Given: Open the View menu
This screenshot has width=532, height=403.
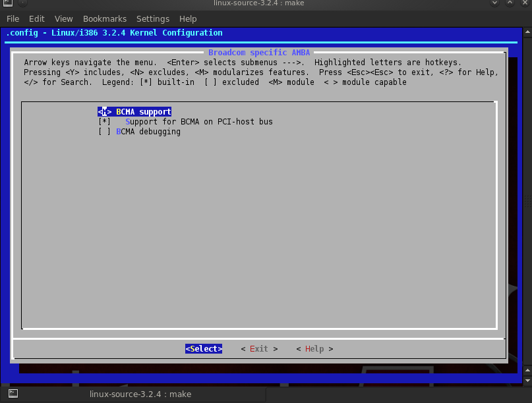Looking at the screenshot, I should pos(64,19).
